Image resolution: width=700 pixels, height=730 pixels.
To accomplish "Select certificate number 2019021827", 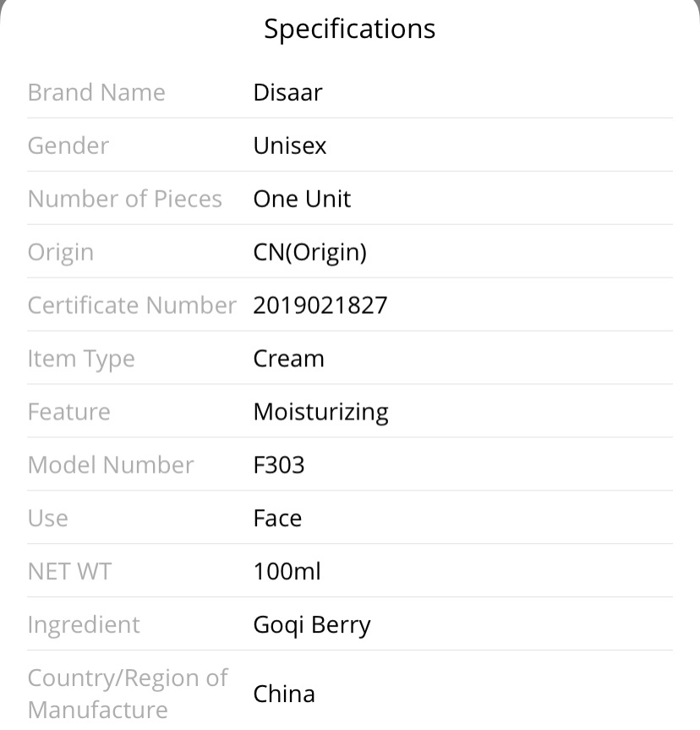I will [x=320, y=305].
